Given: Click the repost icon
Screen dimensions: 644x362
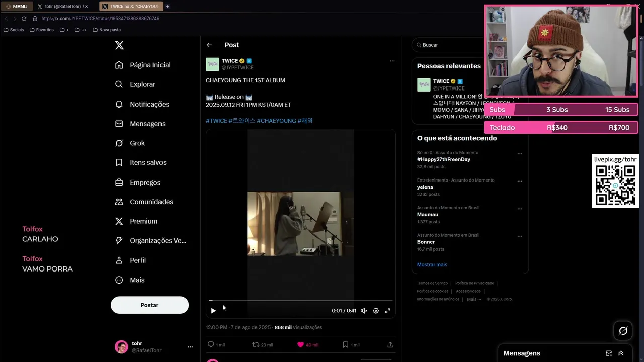Looking at the screenshot, I should (256, 344).
